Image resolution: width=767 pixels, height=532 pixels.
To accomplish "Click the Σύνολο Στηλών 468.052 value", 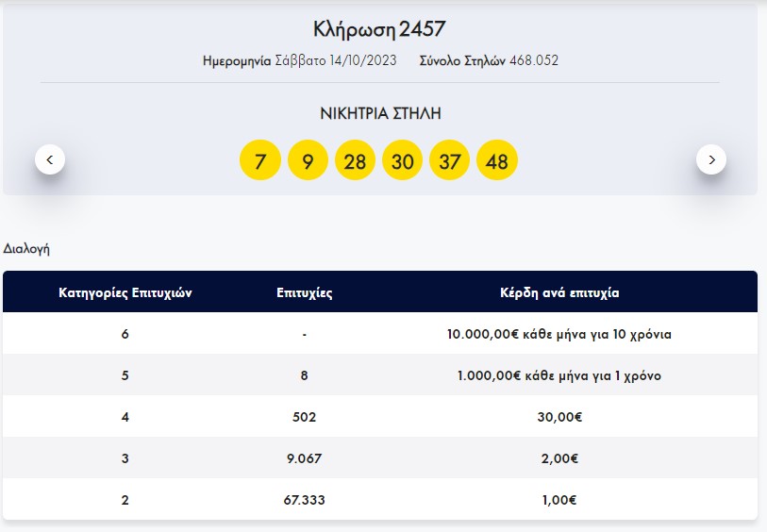I will [533, 60].
